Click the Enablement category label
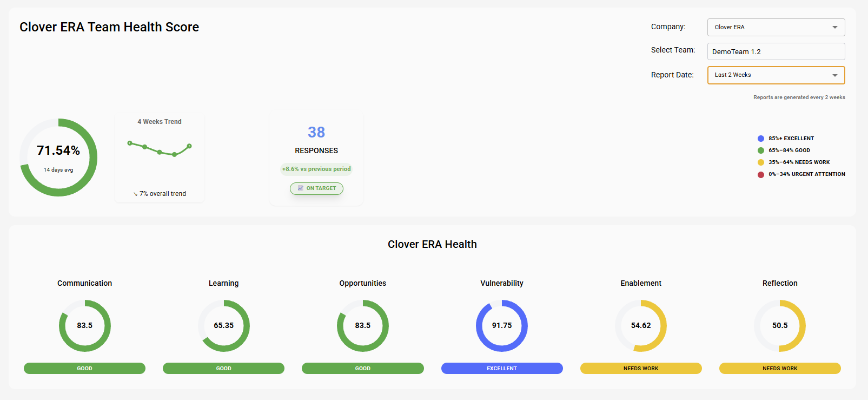868x400 pixels. tap(641, 283)
